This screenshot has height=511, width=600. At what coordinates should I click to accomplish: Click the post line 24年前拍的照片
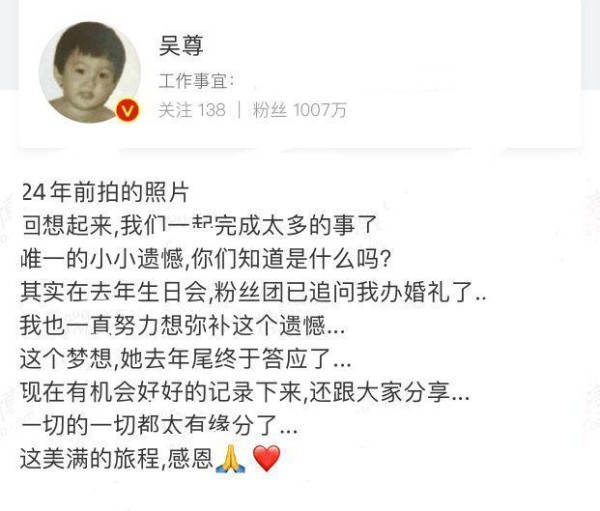105,192
